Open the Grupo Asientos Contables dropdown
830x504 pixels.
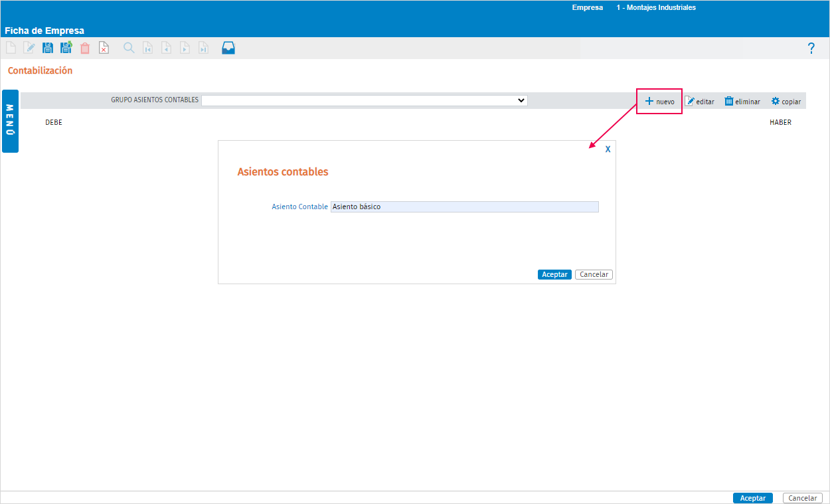365,100
